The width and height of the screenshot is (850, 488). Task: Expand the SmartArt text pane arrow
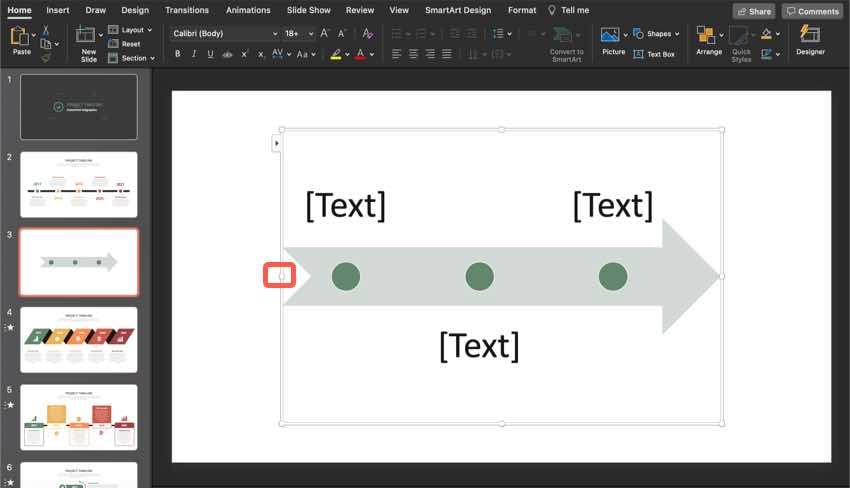coord(277,144)
